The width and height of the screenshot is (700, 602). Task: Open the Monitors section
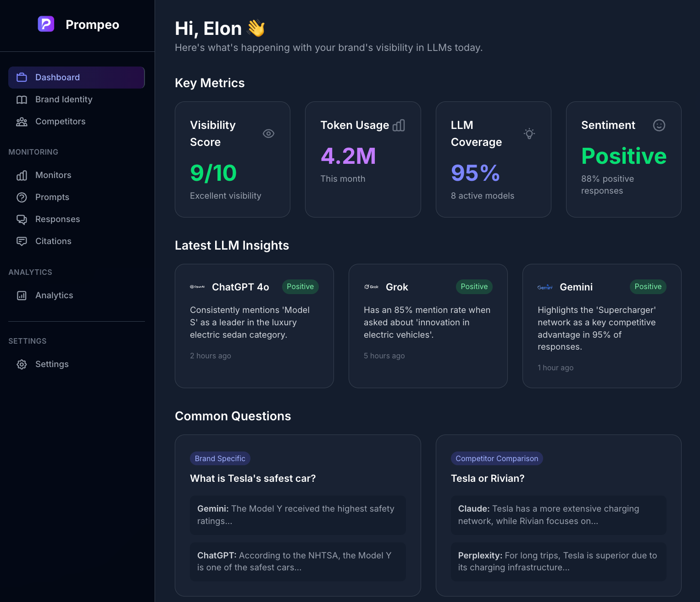(x=77, y=175)
